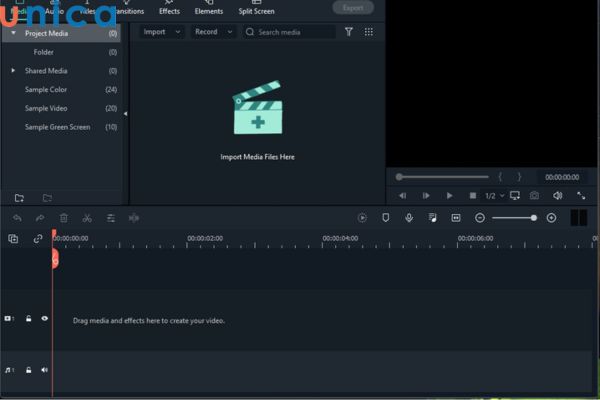Screen dimensions: 600x400
Task: Expand the Shared Media tree
Action: pos(13,70)
